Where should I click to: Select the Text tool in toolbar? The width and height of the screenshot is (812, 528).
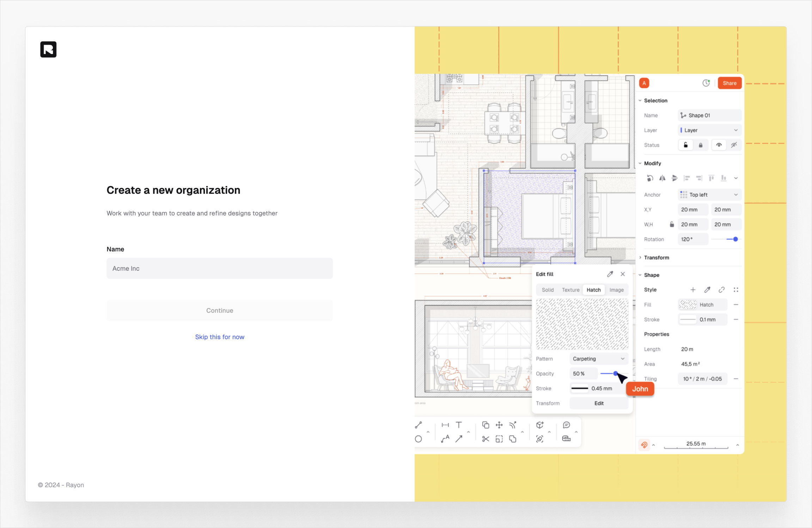point(459,425)
